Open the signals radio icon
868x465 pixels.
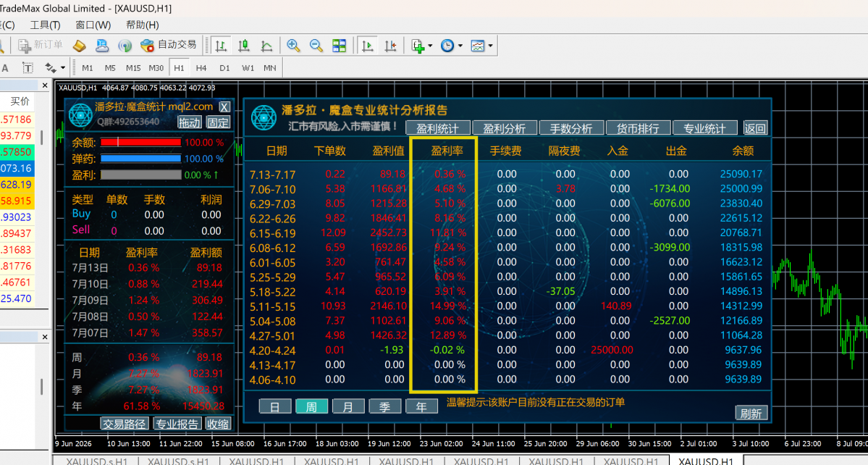pyautogui.click(x=125, y=46)
